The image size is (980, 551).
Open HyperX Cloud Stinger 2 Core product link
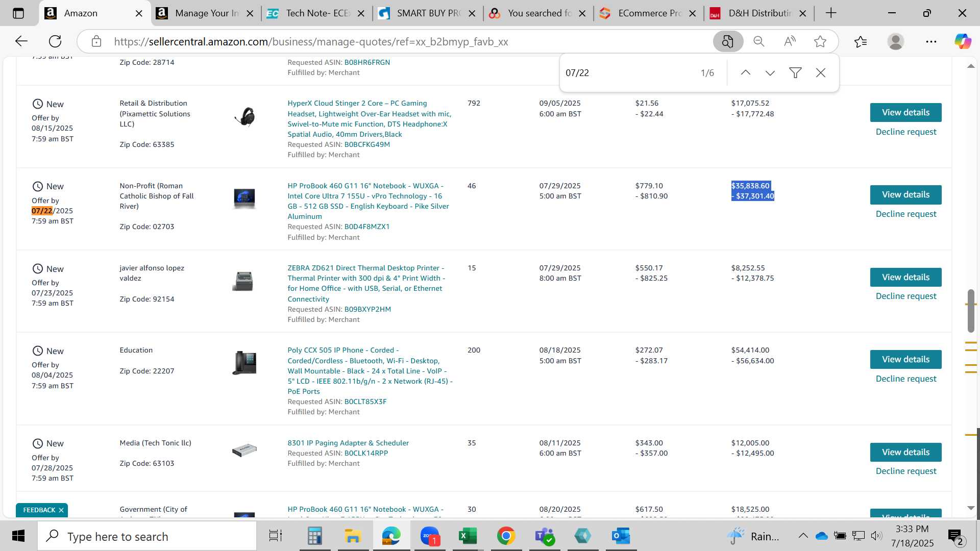point(370,119)
